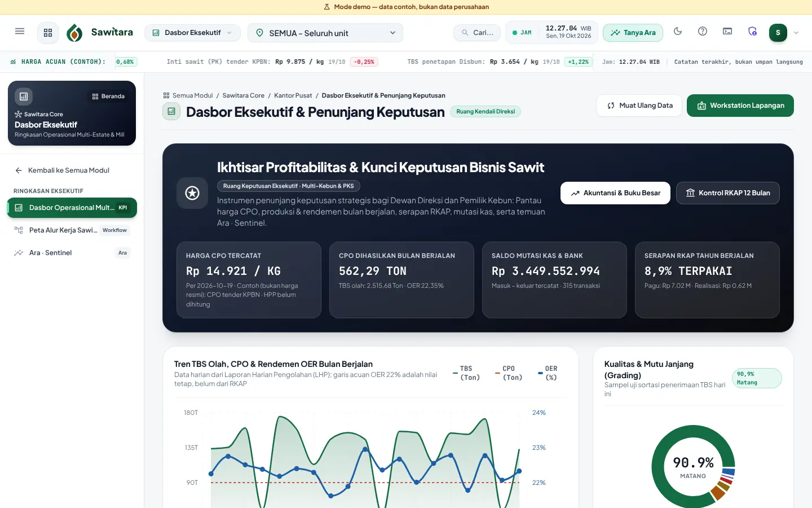This screenshot has height=508, width=812.
Task: Toggle dark mode with the moon icon
Action: [678, 32]
